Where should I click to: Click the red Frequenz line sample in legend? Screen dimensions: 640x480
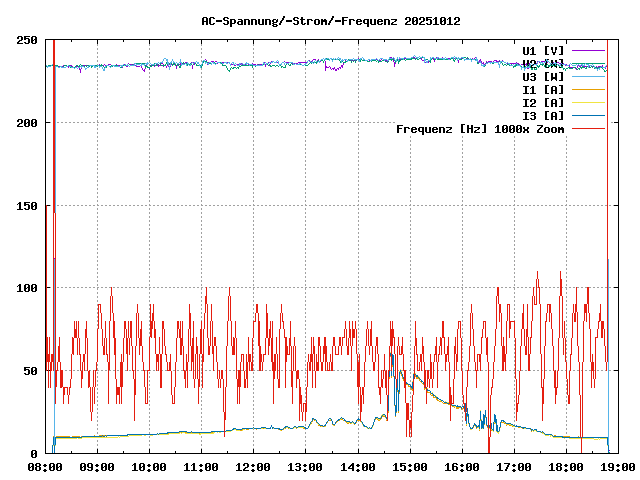588,128
